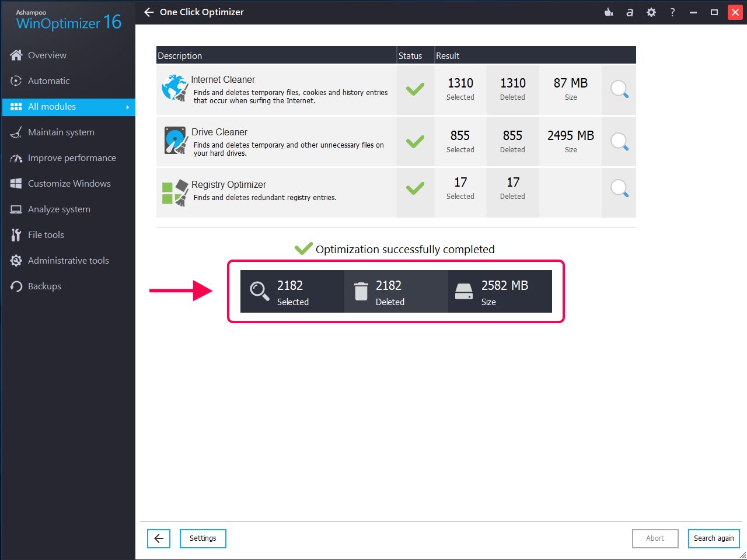View Drive Cleaner details with magnifier icon
The height and width of the screenshot is (560, 747).
[x=619, y=142]
